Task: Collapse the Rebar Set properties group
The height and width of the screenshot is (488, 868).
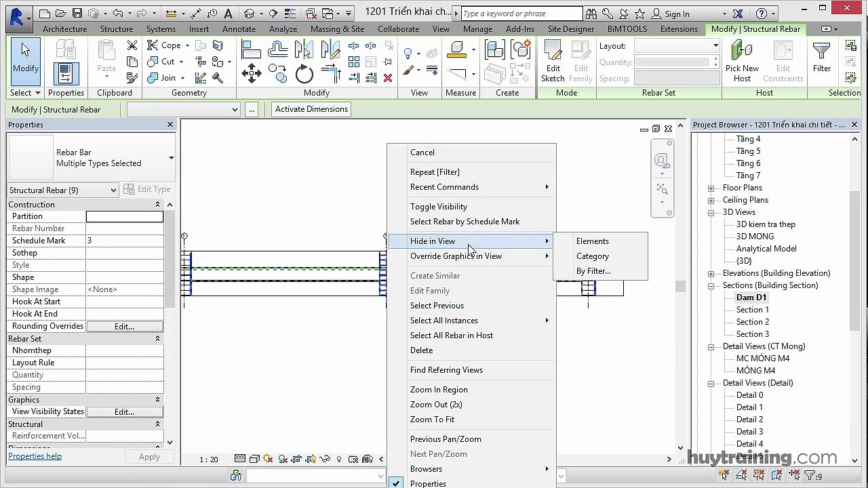Action: [x=158, y=339]
